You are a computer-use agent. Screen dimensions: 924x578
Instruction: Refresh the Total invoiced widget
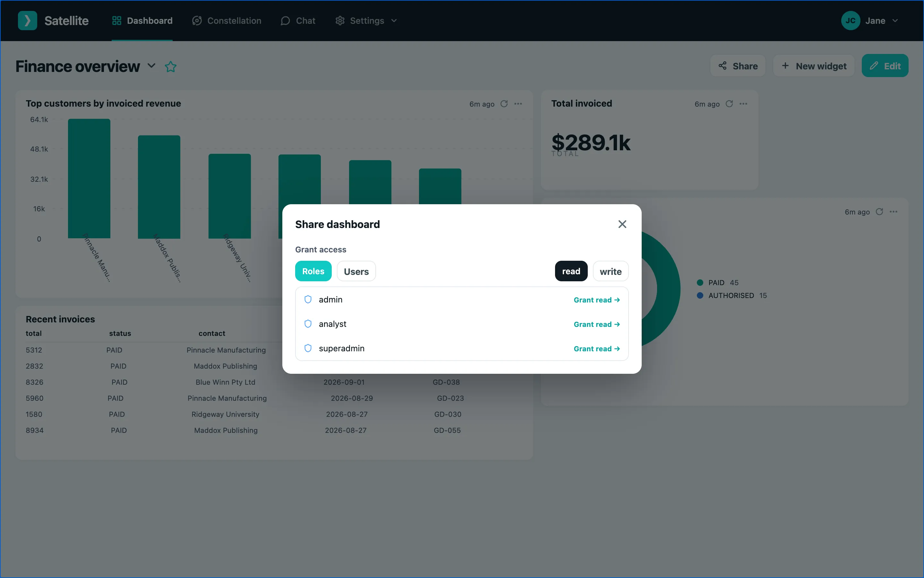pos(729,104)
